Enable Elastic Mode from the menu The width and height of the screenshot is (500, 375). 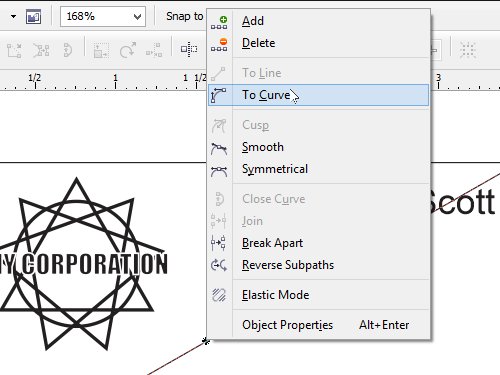point(318,295)
